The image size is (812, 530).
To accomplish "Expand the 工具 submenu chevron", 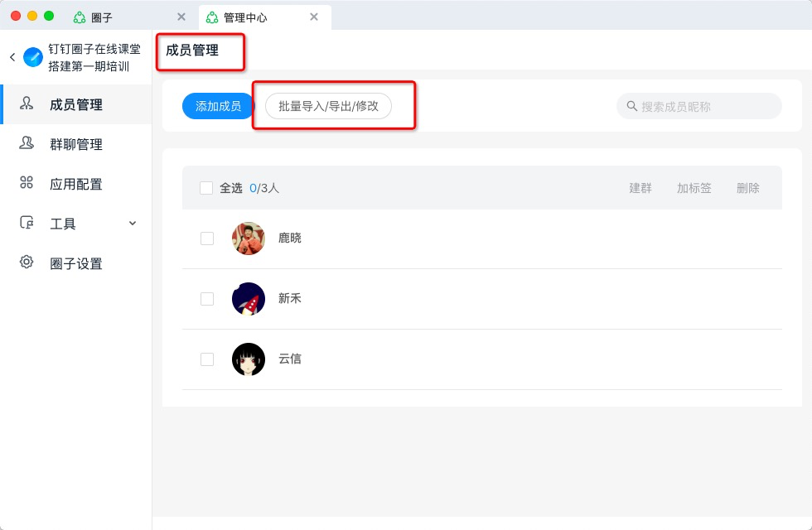I will tap(133, 223).
